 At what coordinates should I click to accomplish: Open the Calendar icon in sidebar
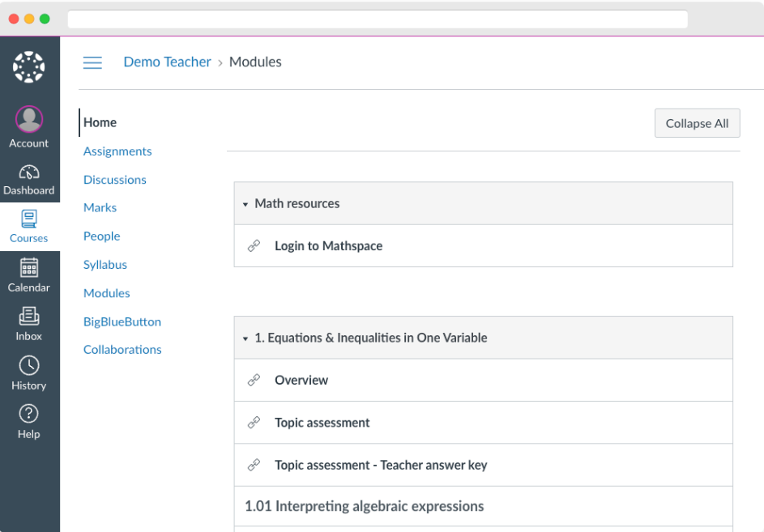tap(28, 267)
